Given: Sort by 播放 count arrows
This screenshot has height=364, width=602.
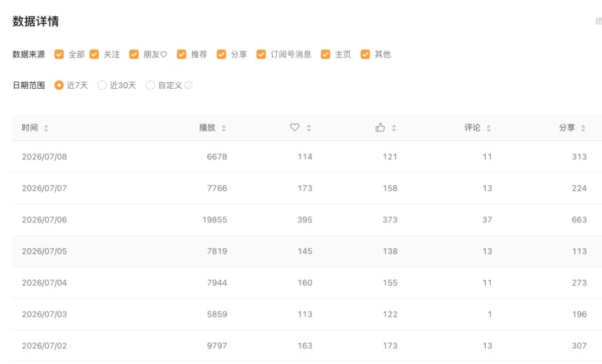Looking at the screenshot, I should tap(223, 128).
